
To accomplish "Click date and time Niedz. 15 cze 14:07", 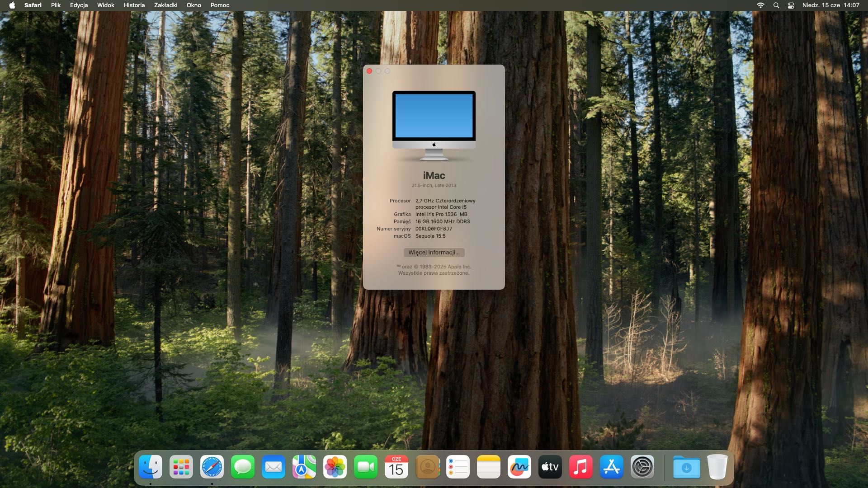I will click(x=831, y=5).
